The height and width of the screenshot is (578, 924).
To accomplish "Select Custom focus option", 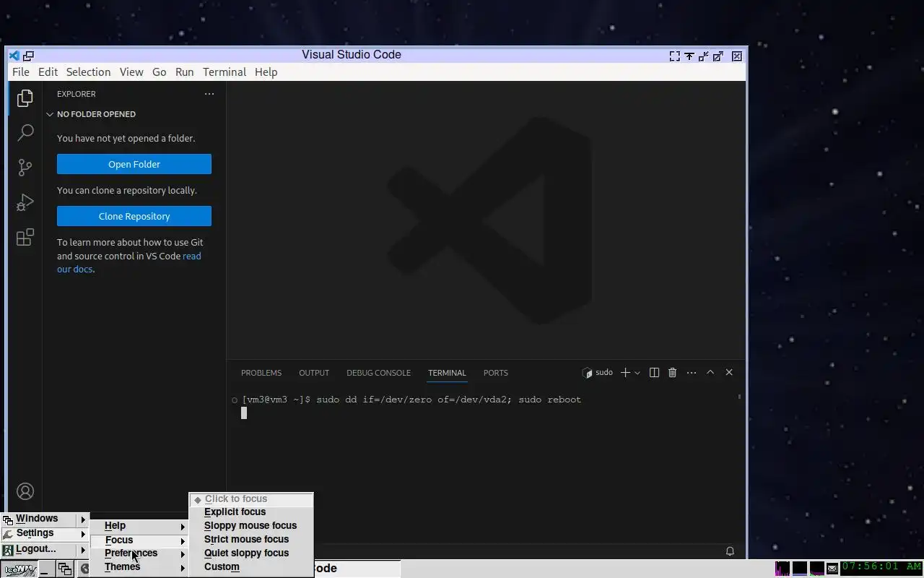I will 251,567.
